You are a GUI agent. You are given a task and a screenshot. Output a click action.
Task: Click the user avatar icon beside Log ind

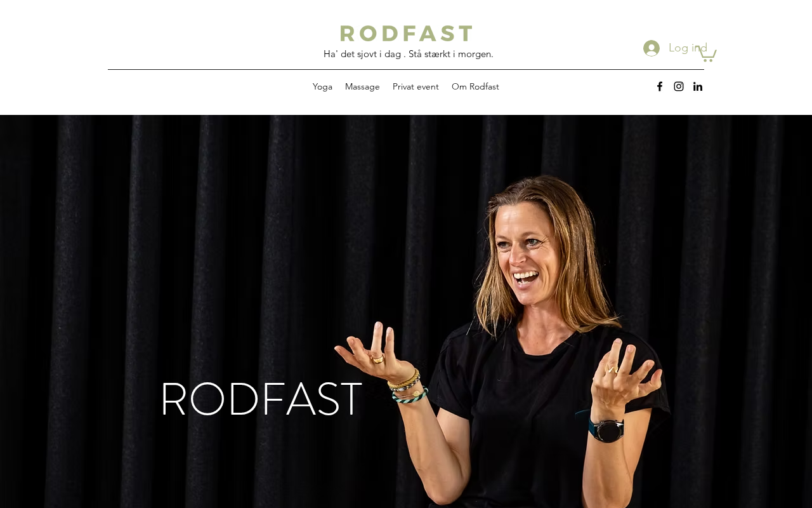click(x=652, y=48)
